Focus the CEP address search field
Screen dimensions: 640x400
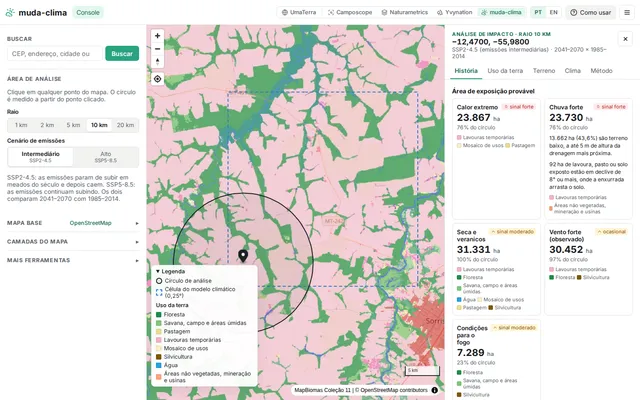click(x=54, y=53)
